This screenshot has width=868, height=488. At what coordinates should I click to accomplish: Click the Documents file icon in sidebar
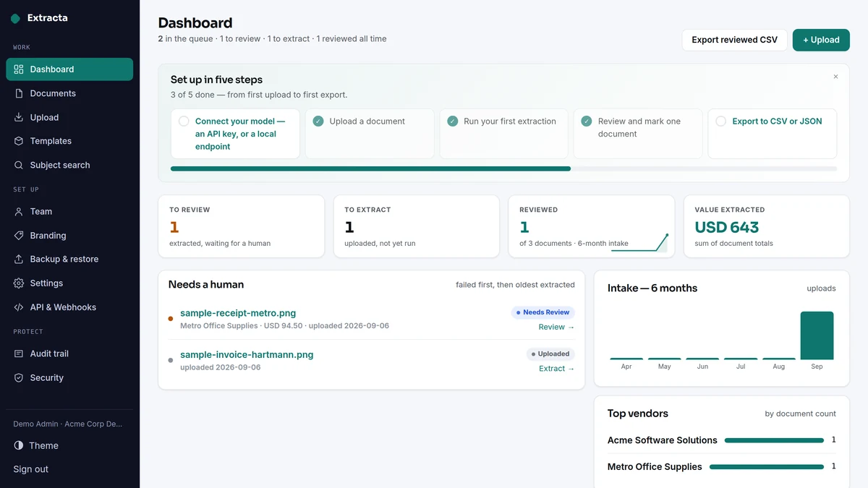19,93
